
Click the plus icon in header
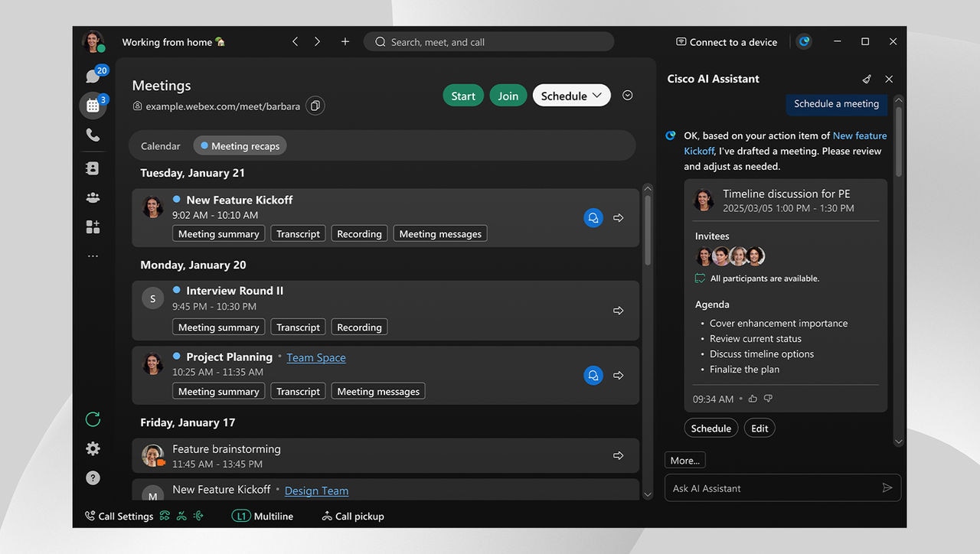point(345,42)
